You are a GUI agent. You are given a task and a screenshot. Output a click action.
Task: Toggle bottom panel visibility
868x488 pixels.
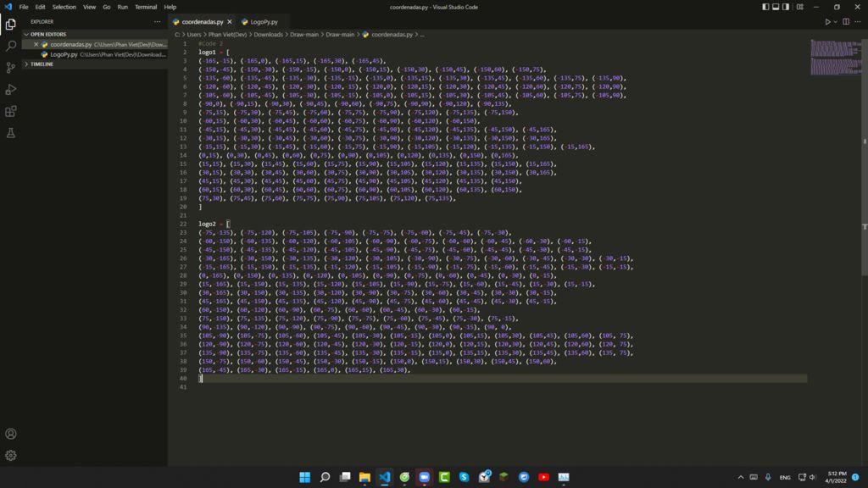tap(776, 7)
